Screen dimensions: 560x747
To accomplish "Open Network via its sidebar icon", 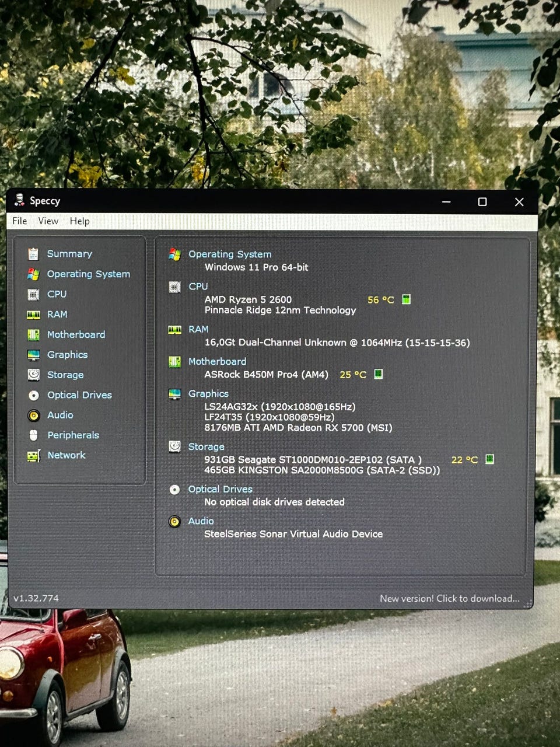I will 33,456.
